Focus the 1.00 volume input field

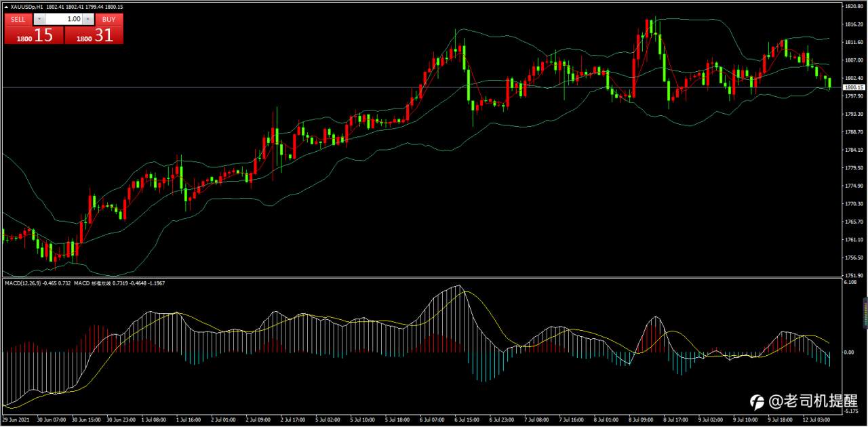tap(64, 20)
